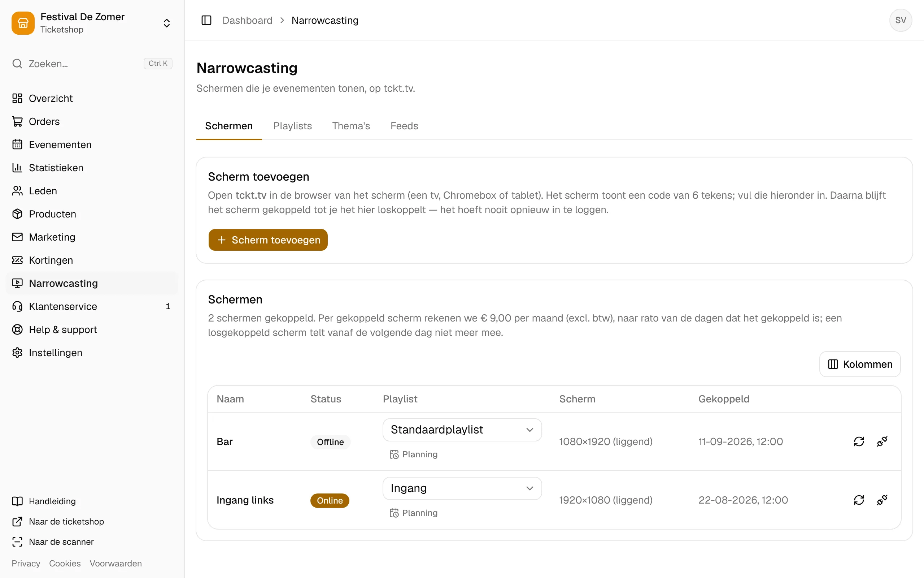
Task: Refresh the Ingang links screen
Action: tap(859, 500)
